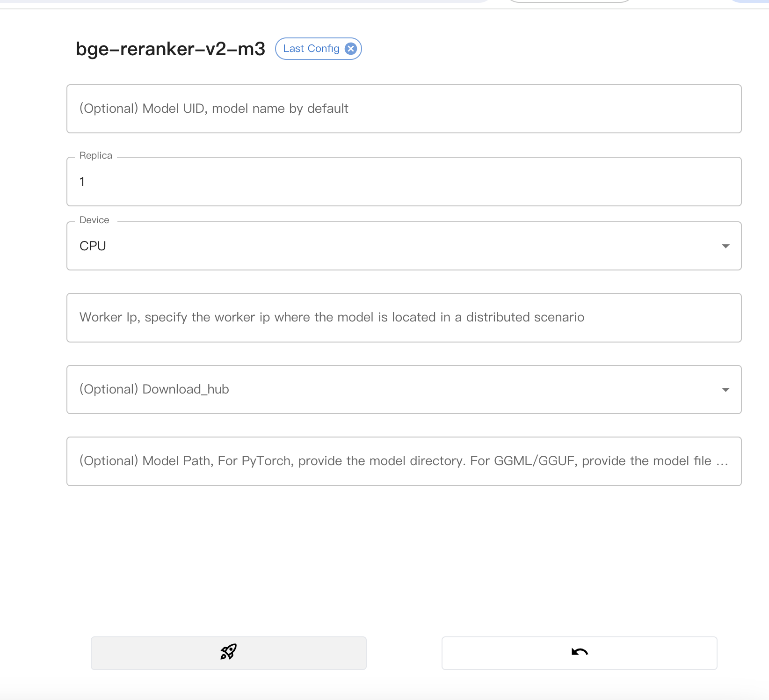The width and height of the screenshot is (769, 700).
Task: Focus the optional Model UID input field
Action: (404, 109)
